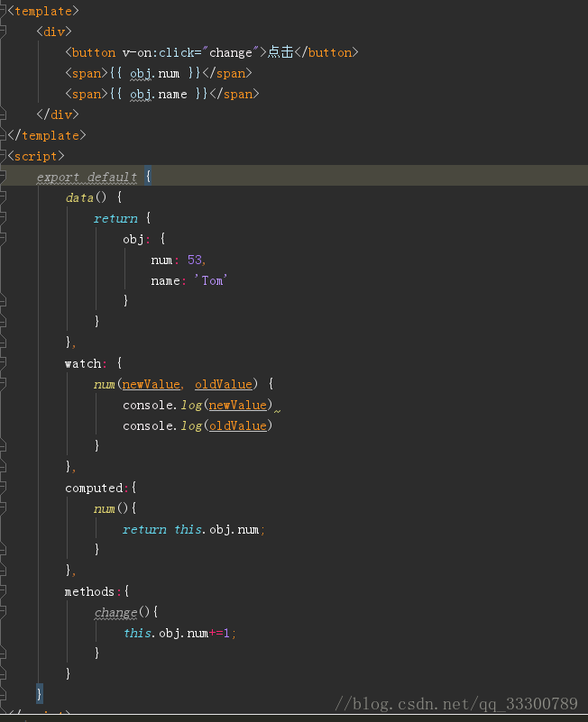The height and width of the screenshot is (722, 588).
Task: Click the 'watch' option key
Action: coord(83,364)
